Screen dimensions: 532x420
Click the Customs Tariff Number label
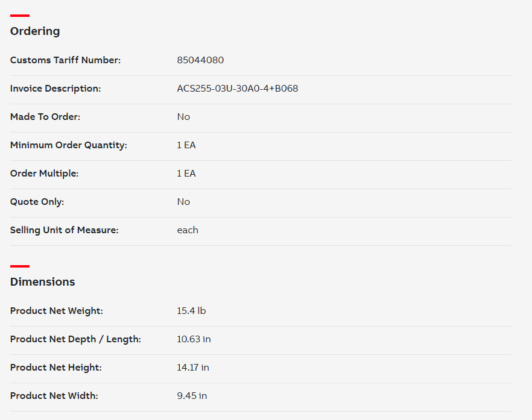66,60
